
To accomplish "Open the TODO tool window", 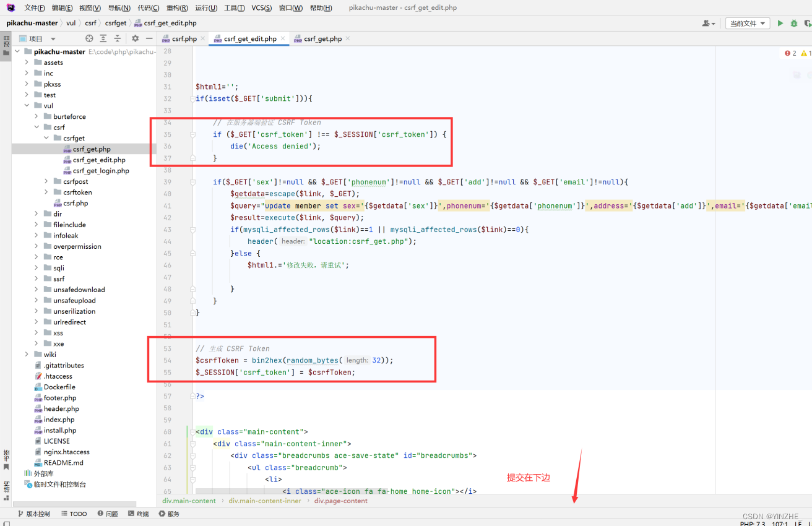I will pyautogui.click(x=74, y=514).
